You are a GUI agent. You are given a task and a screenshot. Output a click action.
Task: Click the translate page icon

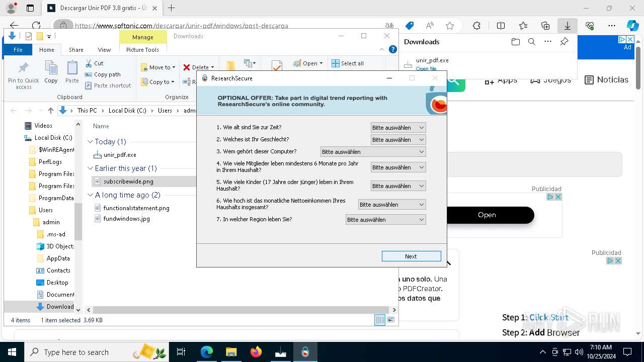(389, 26)
